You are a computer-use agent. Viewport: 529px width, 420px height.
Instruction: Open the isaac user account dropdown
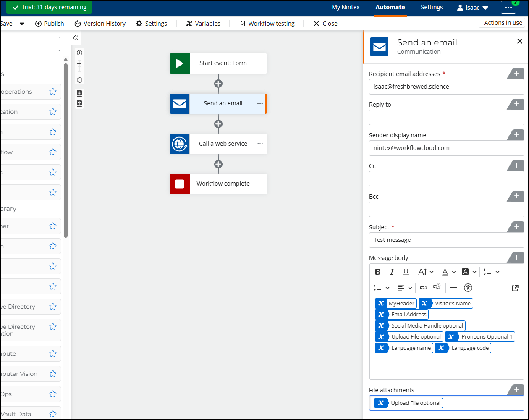click(x=473, y=8)
